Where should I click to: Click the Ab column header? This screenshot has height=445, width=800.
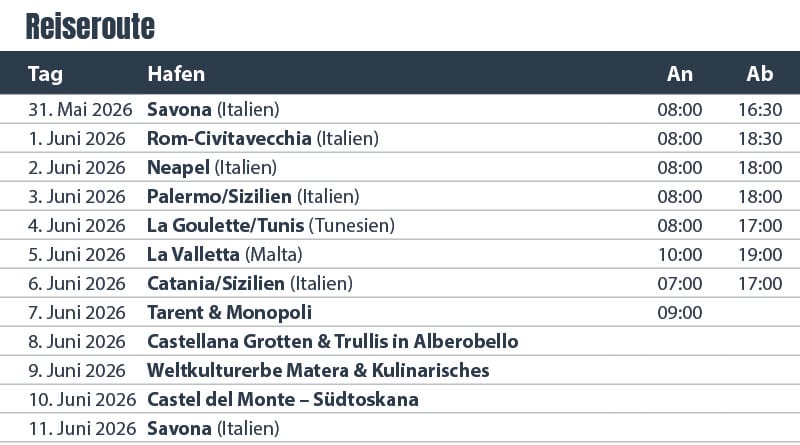[760, 74]
